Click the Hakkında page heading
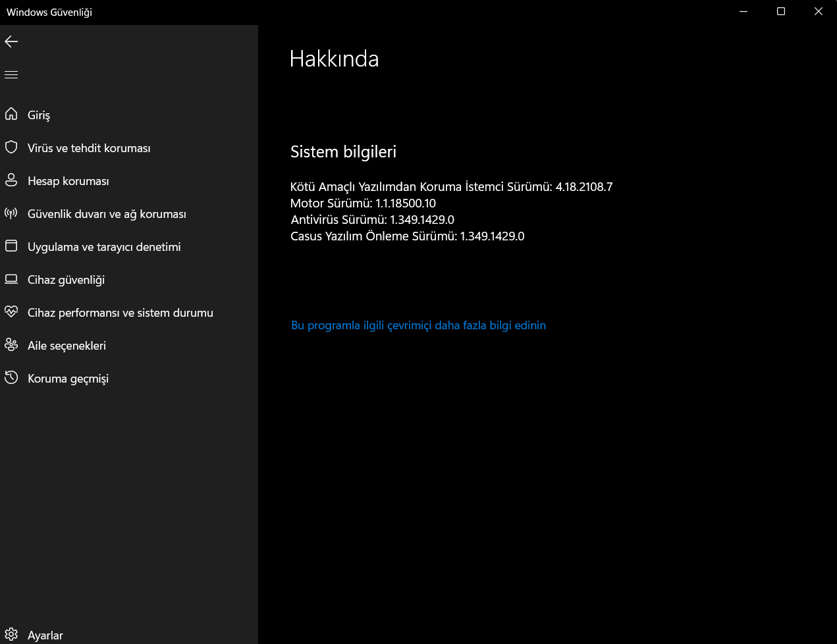The width and height of the screenshot is (837, 644). pyautogui.click(x=335, y=59)
